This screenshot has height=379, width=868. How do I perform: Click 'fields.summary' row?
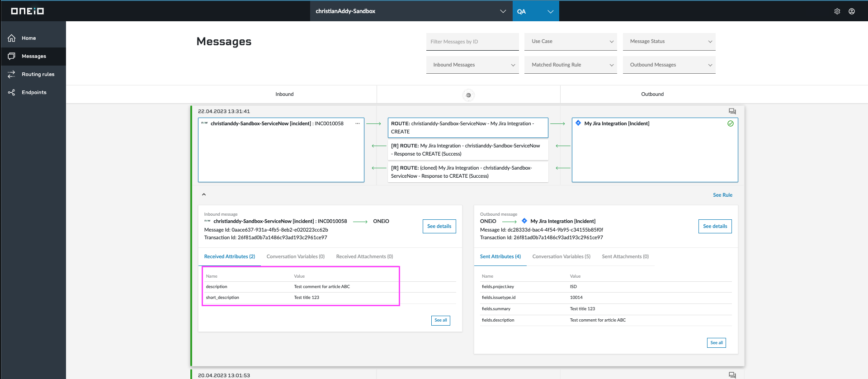[x=606, y=309]
